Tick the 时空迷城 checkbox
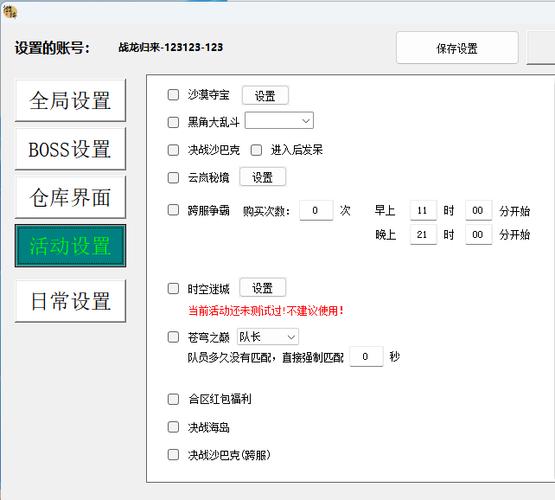Viewport: 555px width, 500px height. 173,288
